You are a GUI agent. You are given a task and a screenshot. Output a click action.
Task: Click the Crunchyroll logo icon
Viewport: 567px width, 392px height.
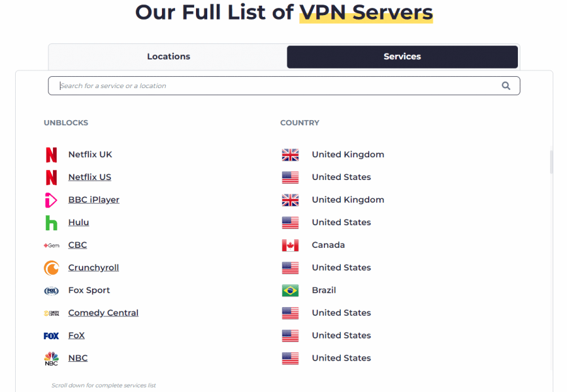[52, 268]
